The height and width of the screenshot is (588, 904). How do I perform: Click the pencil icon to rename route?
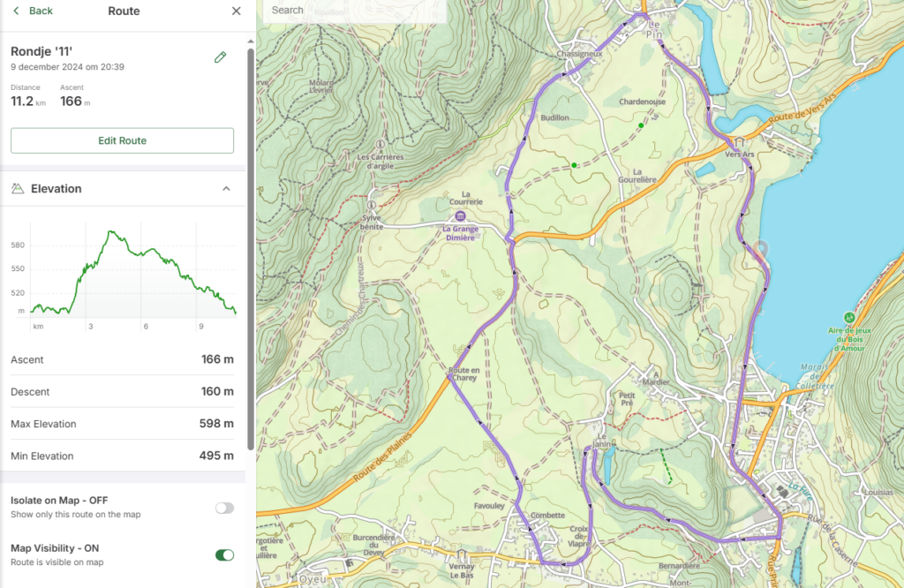pyautogui.click(x=220, y=57)
